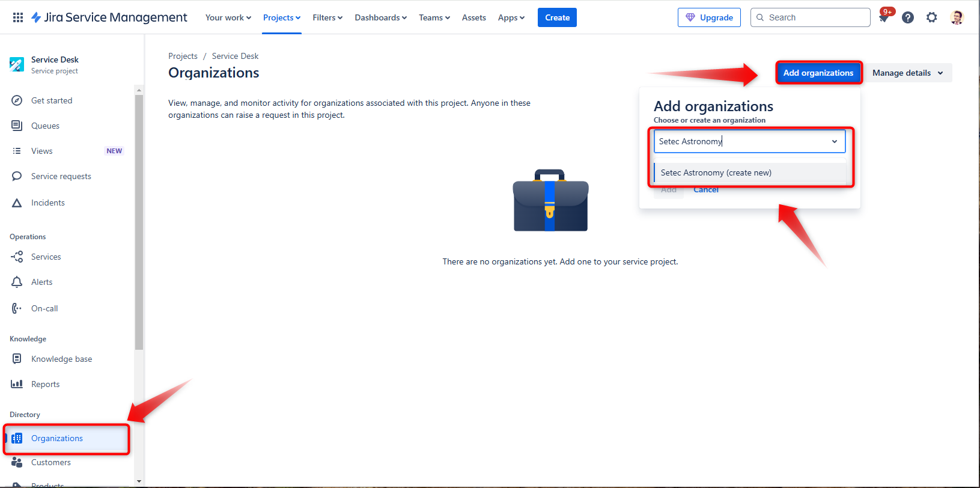
Task: Open Reports in the sidebar
Action: pyautogui.click(x=46, y=384)
